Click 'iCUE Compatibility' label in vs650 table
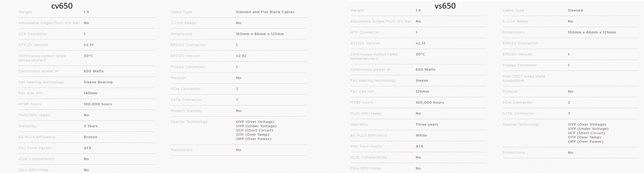The width and height of the screenshot is (644, 173). click(x=368, y=158)
